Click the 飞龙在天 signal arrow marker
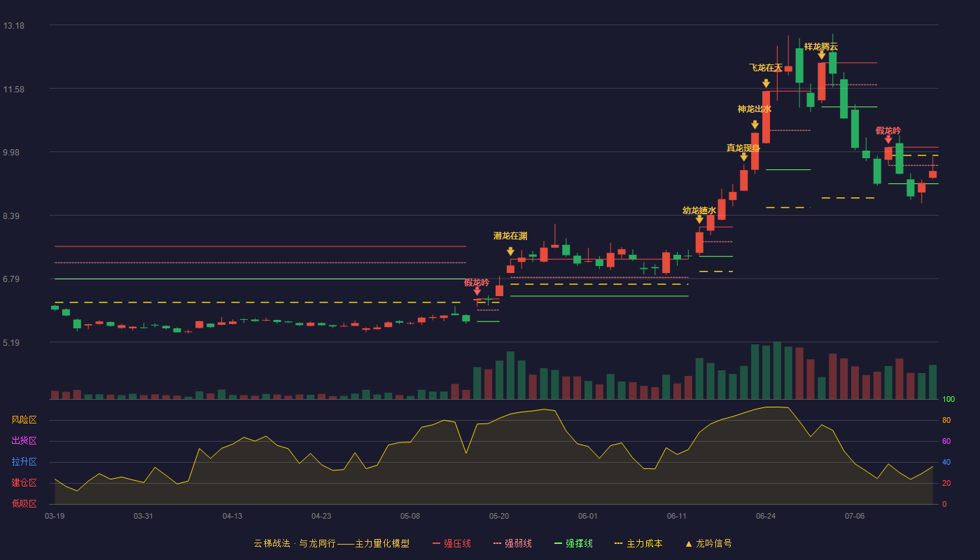Image resolution: width=980 pixels, height=560 pixels. [766, 83]
